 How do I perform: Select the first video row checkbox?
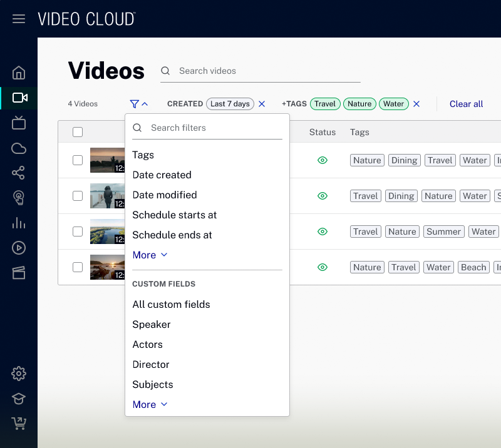78,160
